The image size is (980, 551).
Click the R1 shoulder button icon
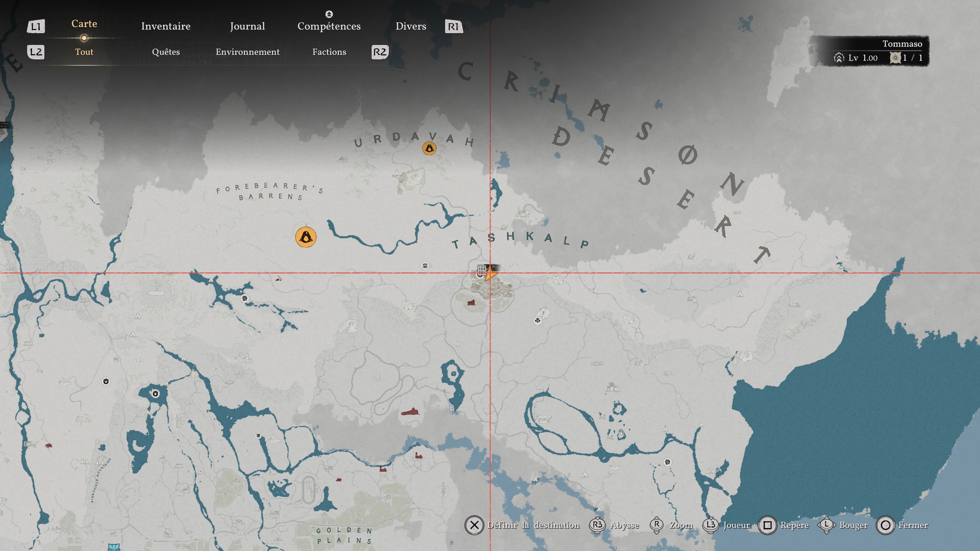pyautogui.click(x=454, y=26)
